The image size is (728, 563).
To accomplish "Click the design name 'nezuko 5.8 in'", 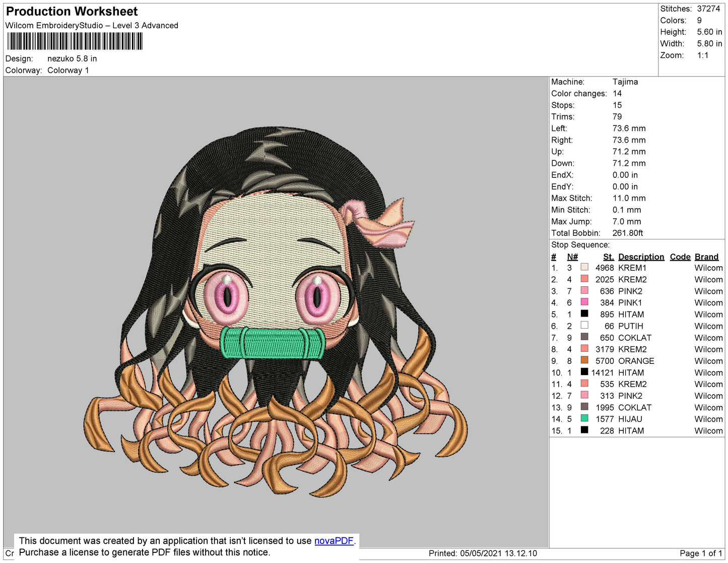I will 72,59.
